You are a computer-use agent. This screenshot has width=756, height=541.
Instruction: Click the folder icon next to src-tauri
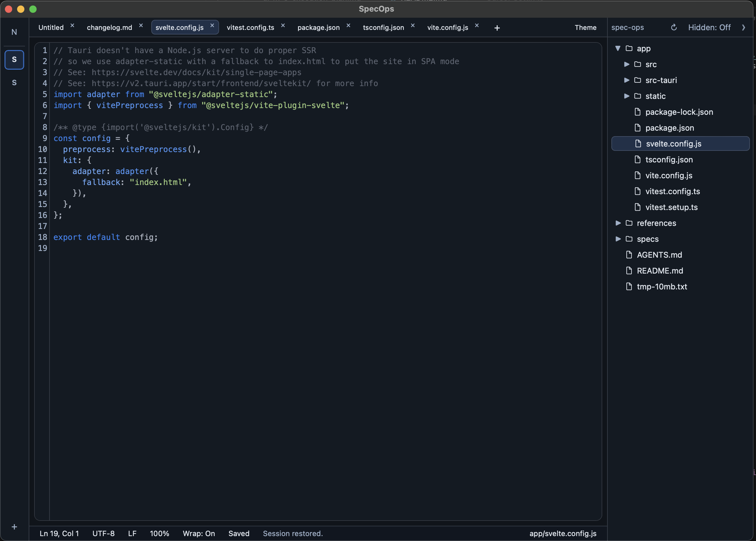[638, 80]
